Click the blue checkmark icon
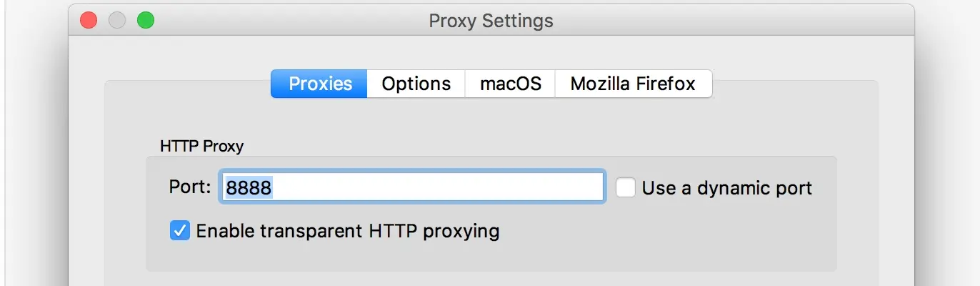The width and height of the screenshot is (980, 286). click(179, 231)
